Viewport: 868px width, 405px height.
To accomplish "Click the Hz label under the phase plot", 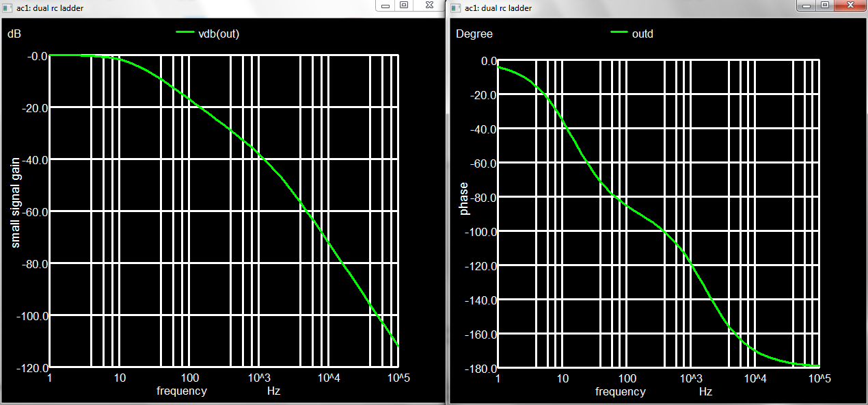I will [x=705, y=392].
